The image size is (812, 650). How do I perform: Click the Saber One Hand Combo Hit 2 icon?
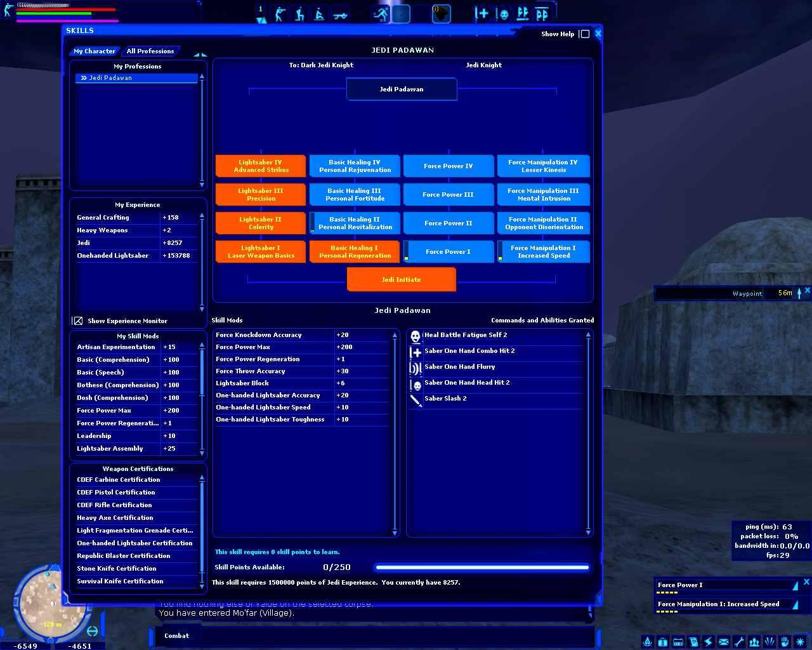point(416,352)
